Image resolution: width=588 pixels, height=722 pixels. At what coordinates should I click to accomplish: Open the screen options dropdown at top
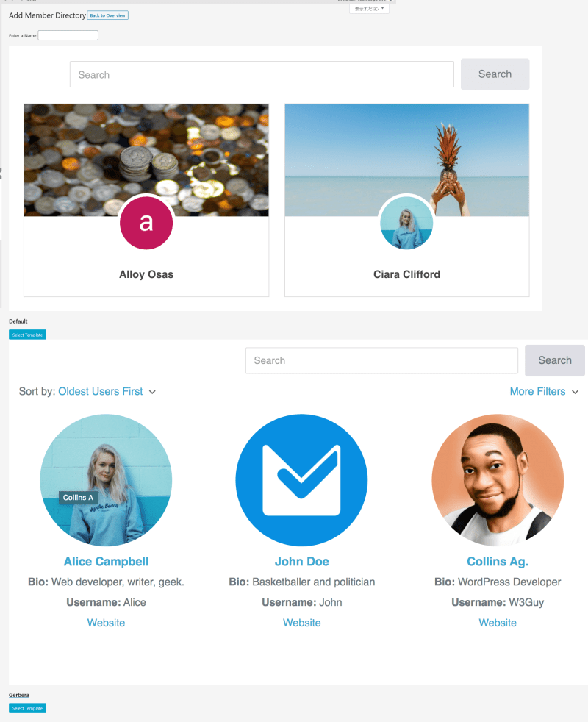tap(369, 8)
